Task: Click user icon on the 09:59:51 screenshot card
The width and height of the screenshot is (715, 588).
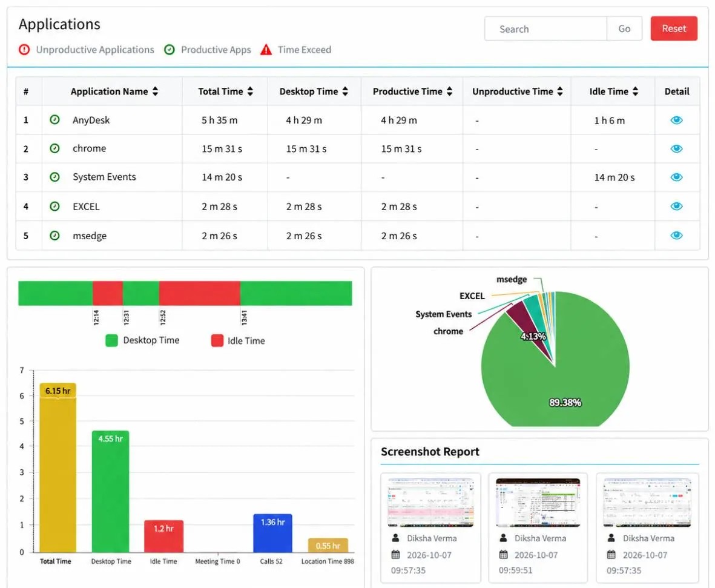Action: click(503, 538)
